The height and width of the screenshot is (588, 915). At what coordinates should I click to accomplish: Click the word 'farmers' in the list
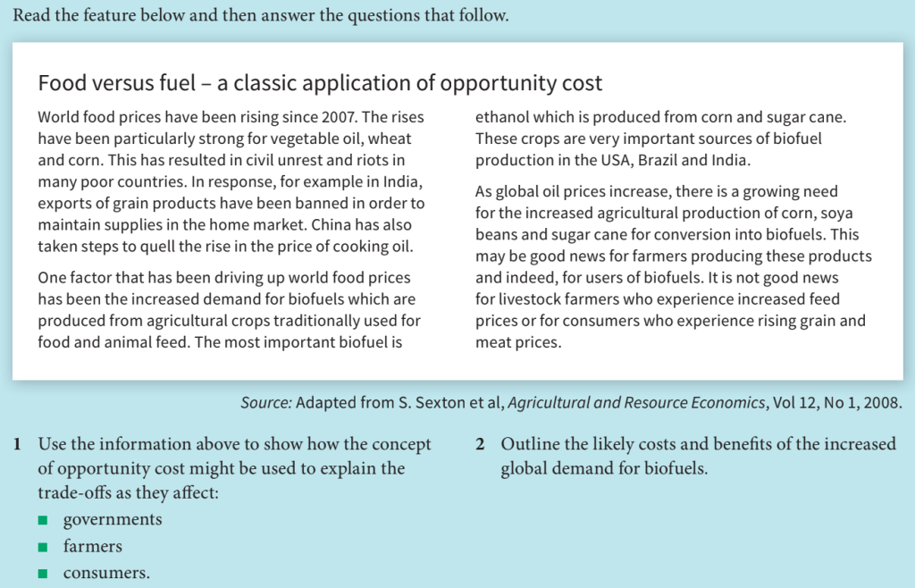coord(93,546)
